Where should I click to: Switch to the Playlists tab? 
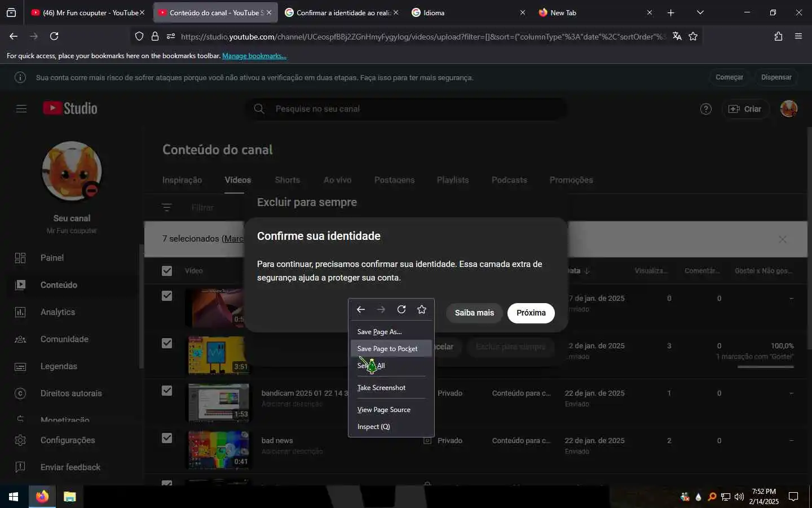coord(453,180)
